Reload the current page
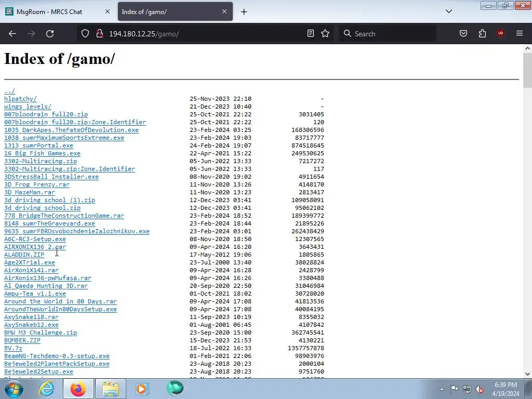Viewport: 532px width, 399px height. [x=50, y=34]
